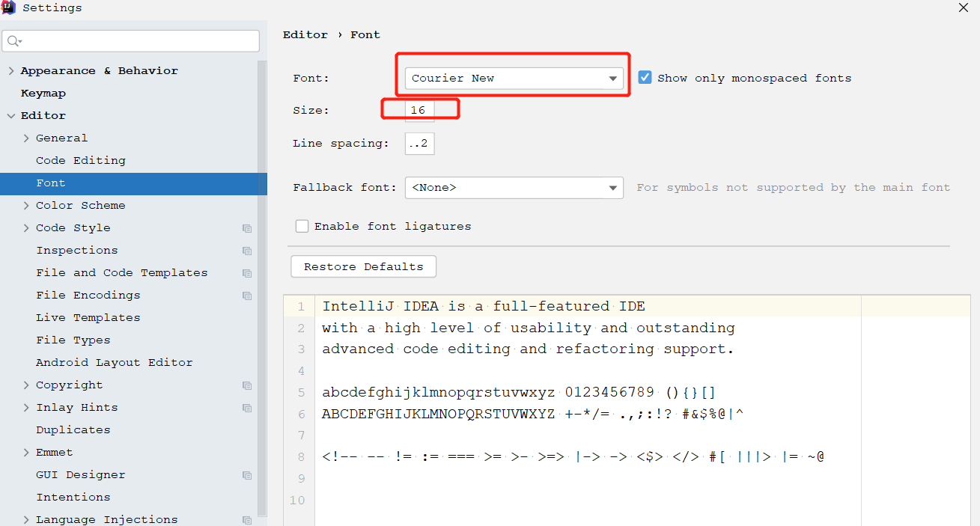Open the Fallback font dropdown

514,187
